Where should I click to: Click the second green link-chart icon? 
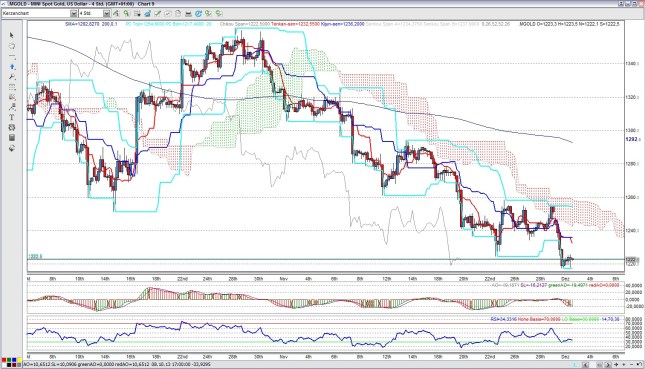coord(219,14)
